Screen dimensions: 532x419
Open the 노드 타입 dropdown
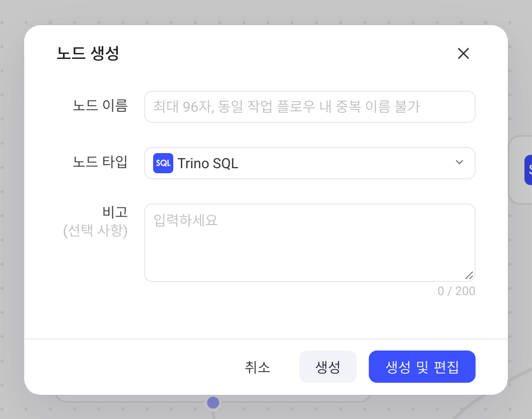[x=309, y=163]
